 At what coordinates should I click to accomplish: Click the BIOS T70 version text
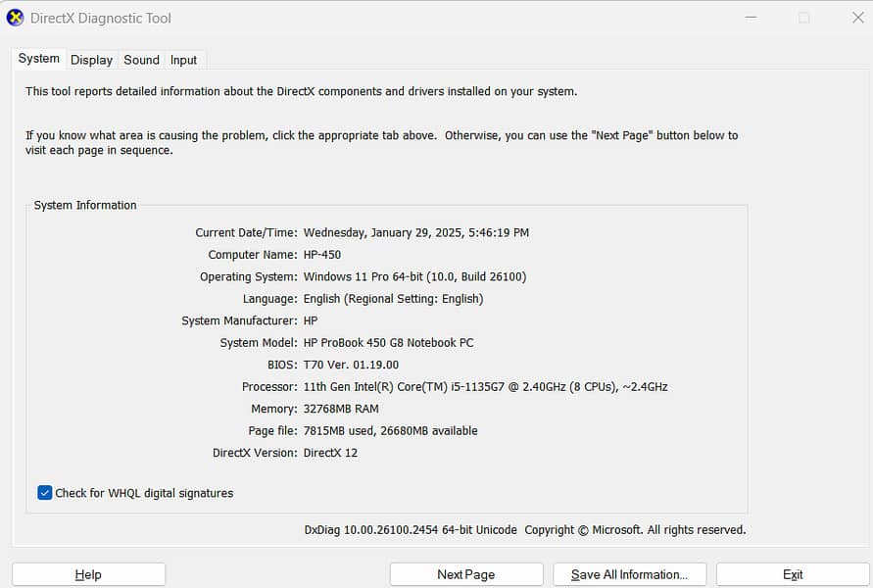pyautogui.click(x=351, y=365)
